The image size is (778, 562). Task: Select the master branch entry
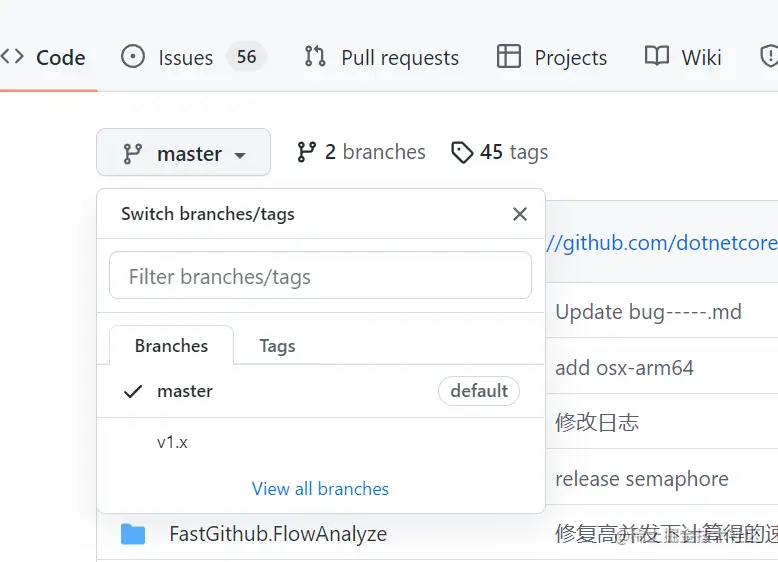click(x=321, y=391)
